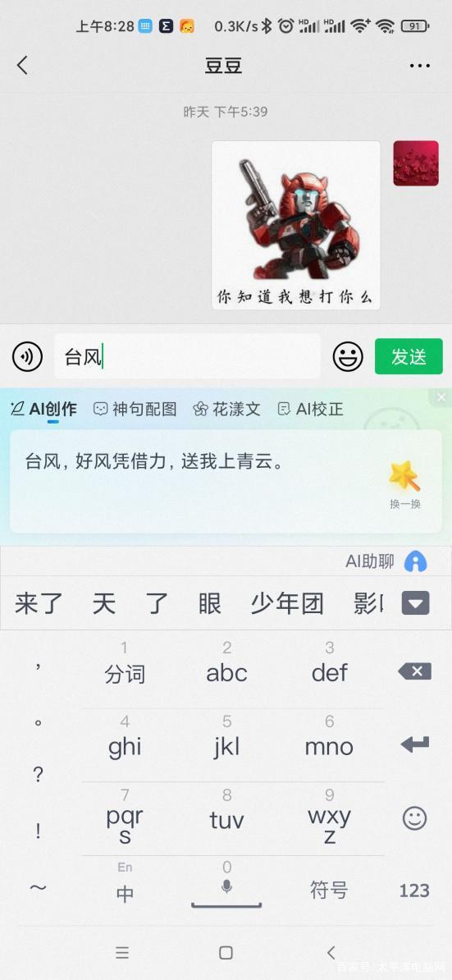
Task: Switch to voice input with speaker icon
Action: pos(27,357)
